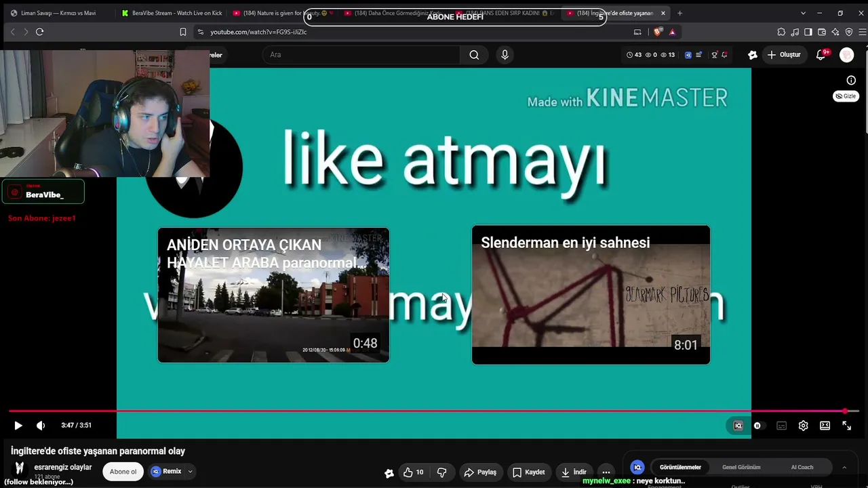868x488 pixels.
Task: Go forward to the next page
Action: [x=26, y=32]
